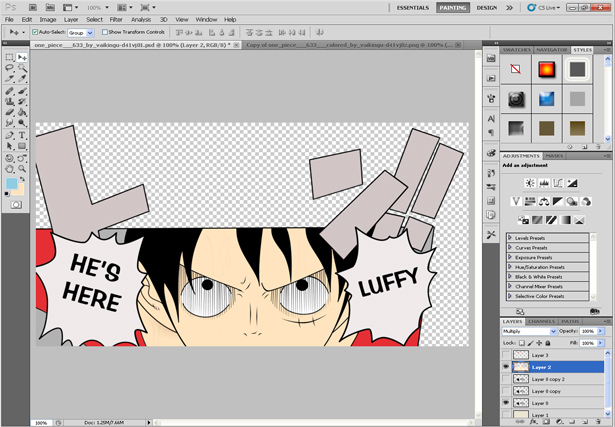Click the Opacity 100% input field
The height and width of the screenshot is (427, 615).
click(x=588, y=331)
